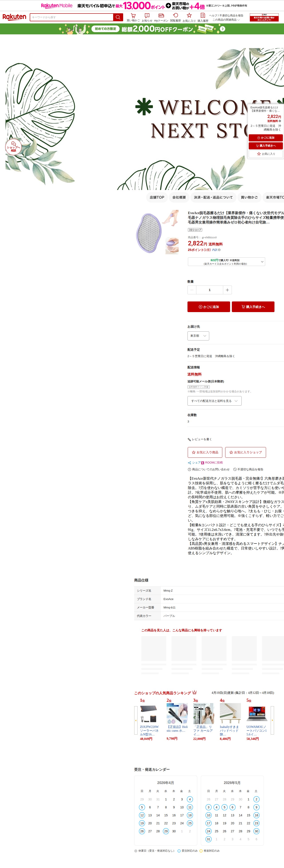Open the 店舗TOP tab
The height and width of the screenshot is (868, 284).
(157, 197)
